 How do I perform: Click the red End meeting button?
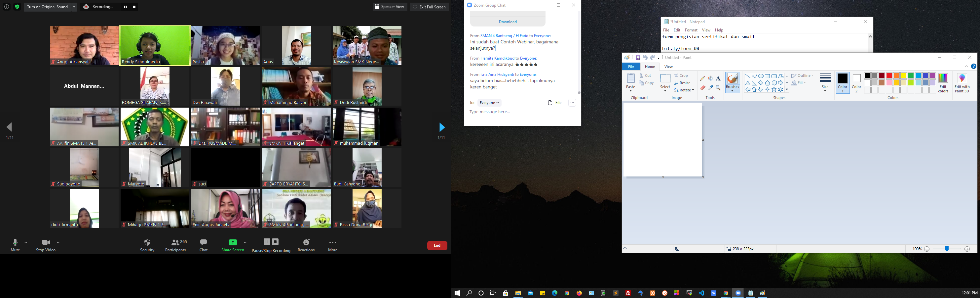(437, 245)
